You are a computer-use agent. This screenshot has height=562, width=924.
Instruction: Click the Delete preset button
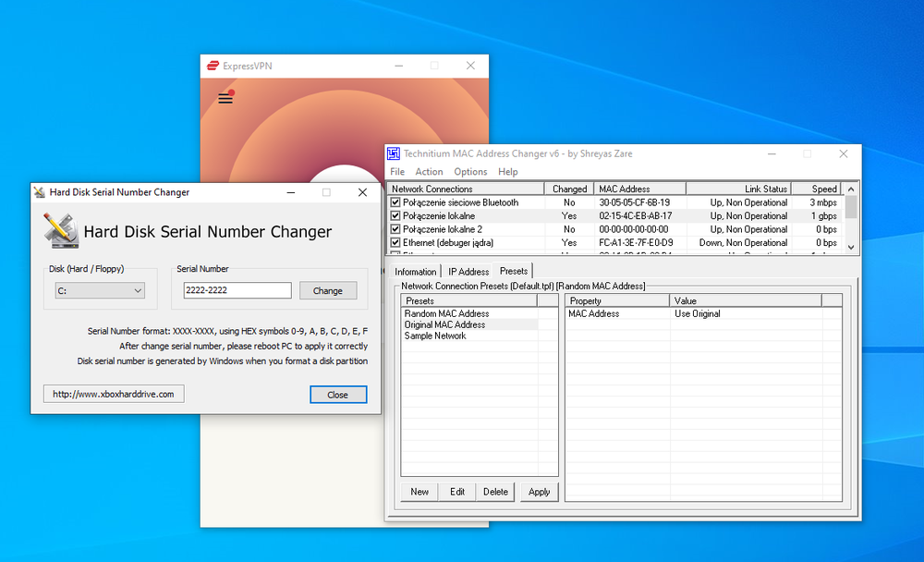495,492
